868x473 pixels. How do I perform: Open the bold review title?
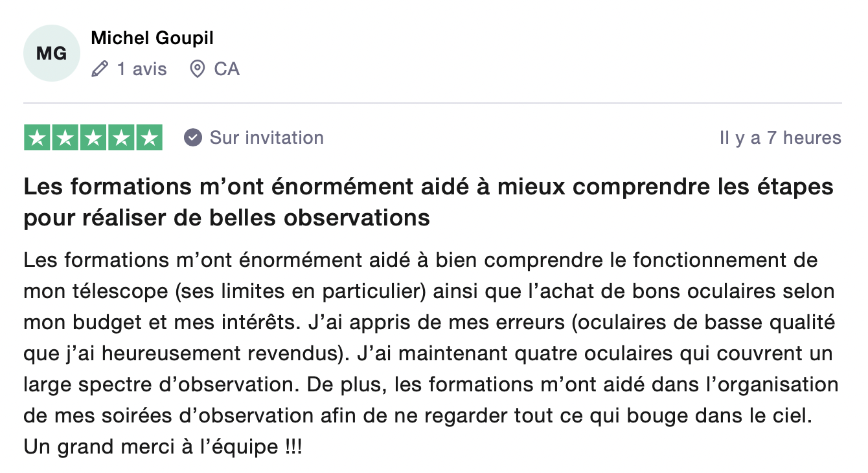click(428, 203)
